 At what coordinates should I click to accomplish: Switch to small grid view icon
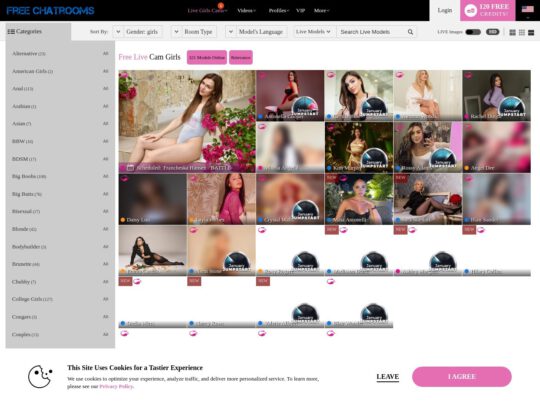pyautogui.click(x=522, y=32)
